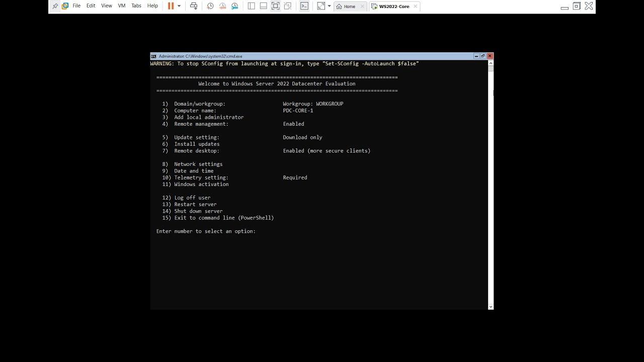Close the WS2022-Core tab

pos(416,7)
